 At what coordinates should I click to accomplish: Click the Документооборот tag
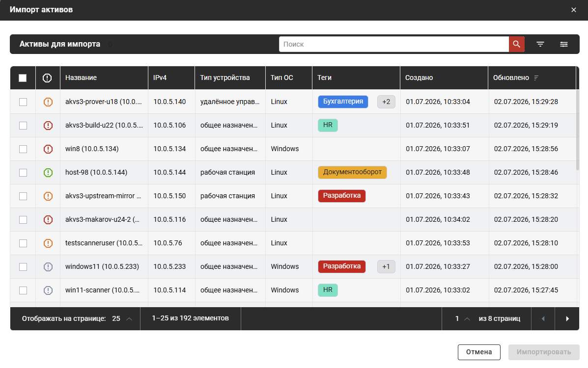pos(353,172)
